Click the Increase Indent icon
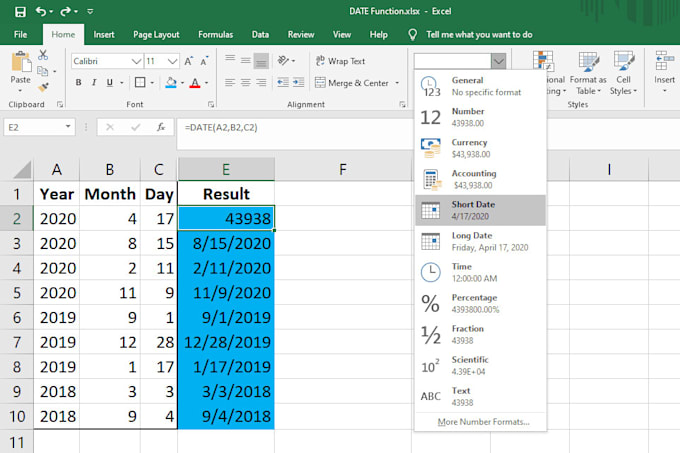Screen dimensions: 680x453 (x=298, y=83)
